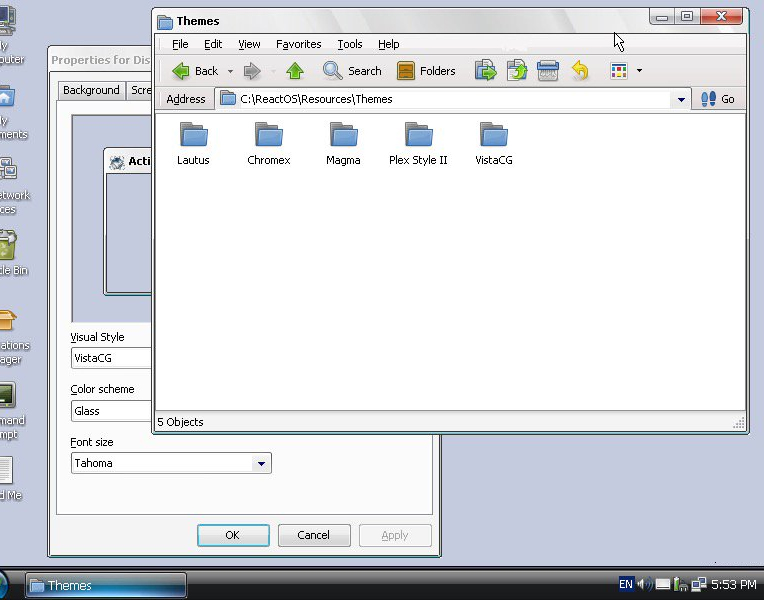Open the Back history dropdown arrow
Viewport: 764px width, 600px height.
(x=230, y=71)
